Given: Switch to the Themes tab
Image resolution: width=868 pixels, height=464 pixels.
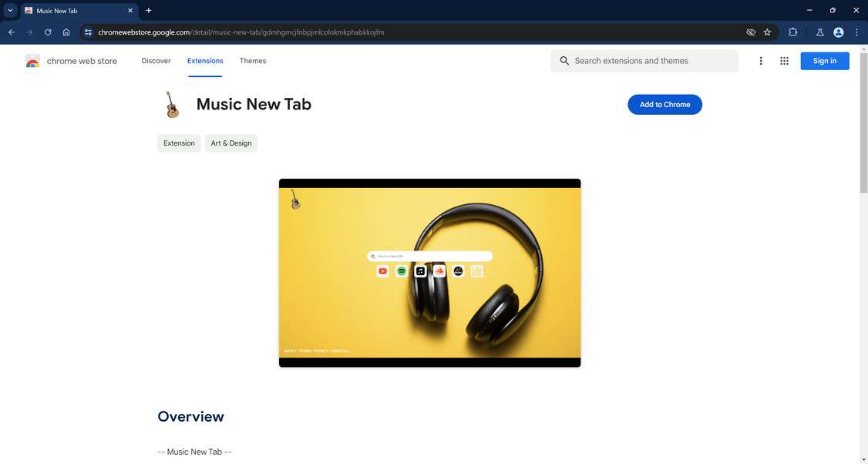Looking at the screenshot, I should [x=251, y=60].
